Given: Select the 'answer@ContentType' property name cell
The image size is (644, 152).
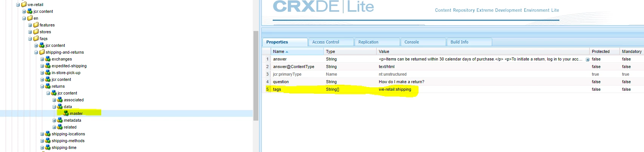Looking at the screenshot, I should click(297, 67).
